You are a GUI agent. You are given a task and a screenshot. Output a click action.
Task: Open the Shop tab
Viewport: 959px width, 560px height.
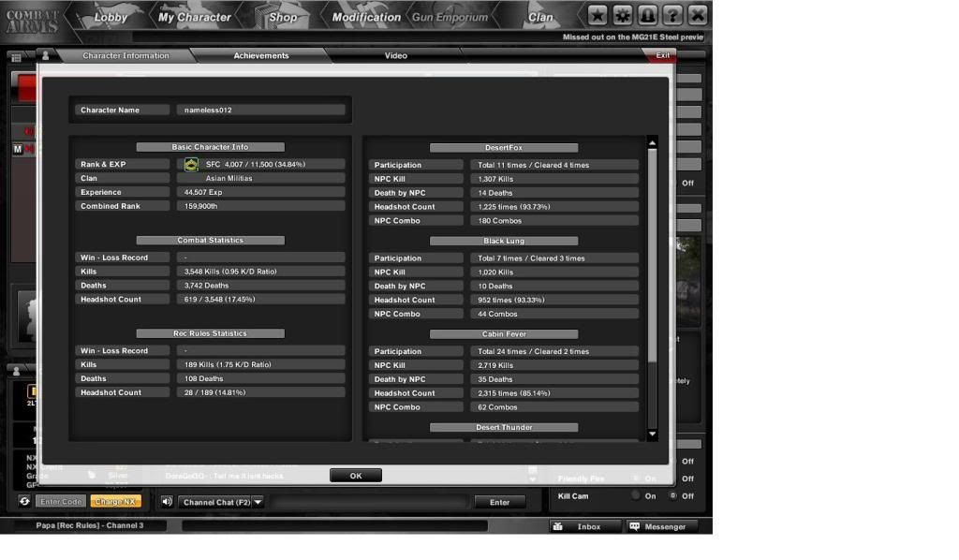tap(283, 17)
